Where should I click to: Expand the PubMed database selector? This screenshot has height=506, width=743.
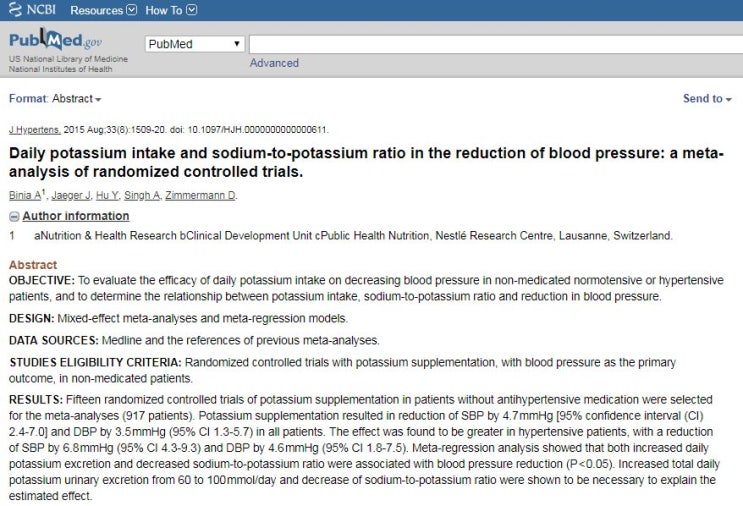tap(195, 44)
